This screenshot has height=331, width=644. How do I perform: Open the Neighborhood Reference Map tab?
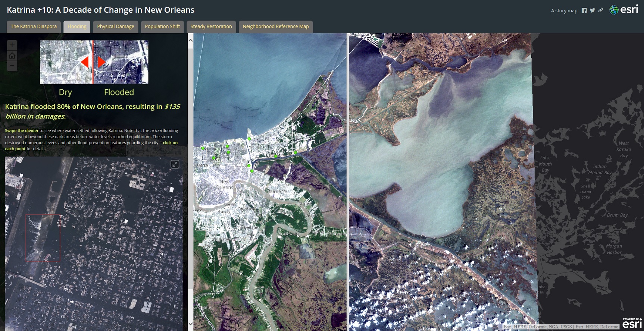point(276,26)
